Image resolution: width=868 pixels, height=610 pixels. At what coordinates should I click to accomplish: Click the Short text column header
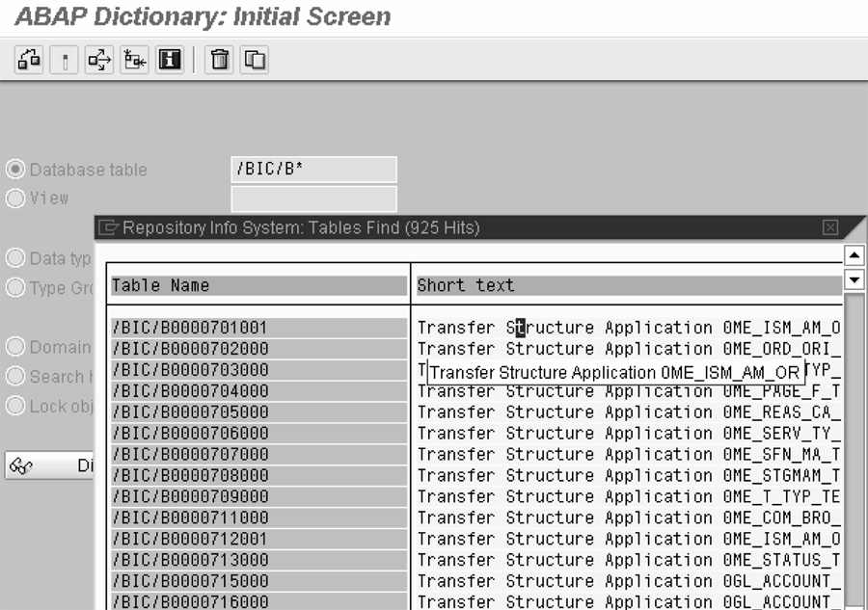click(630, 285)
